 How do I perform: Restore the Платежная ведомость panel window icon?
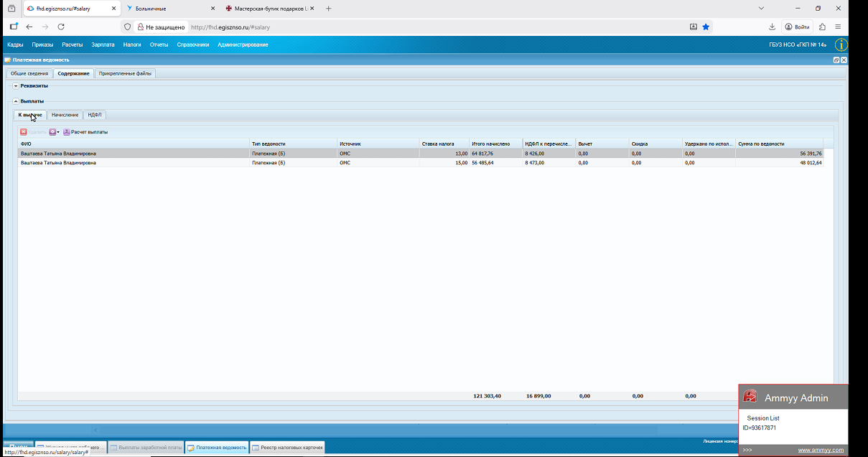point(836,60)
